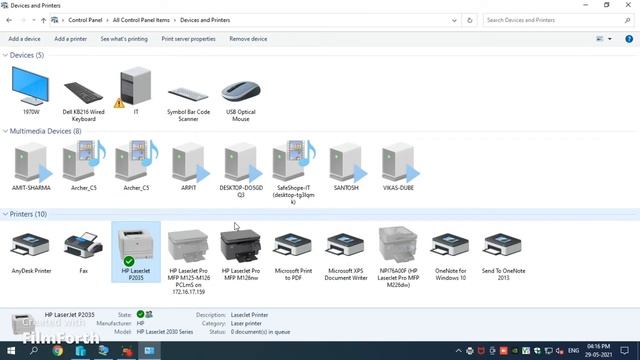Open the address bar history dropdown
The height and width of the screenshot is (360, 640).
click(454, 20)
